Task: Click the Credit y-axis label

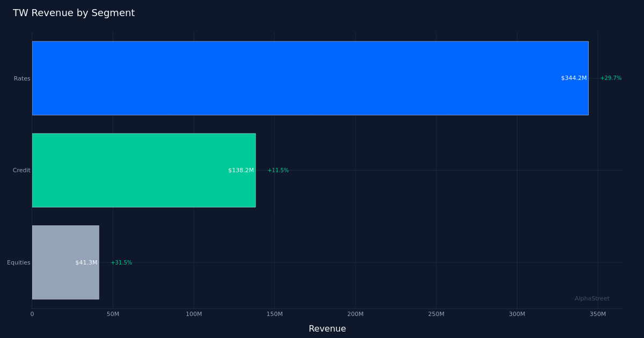Action: pyautogui.click(x=21, y=171)
